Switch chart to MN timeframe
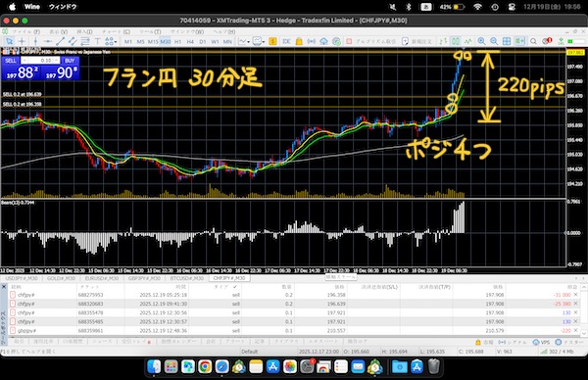588x380 pixels. click(x=227, y=41)
